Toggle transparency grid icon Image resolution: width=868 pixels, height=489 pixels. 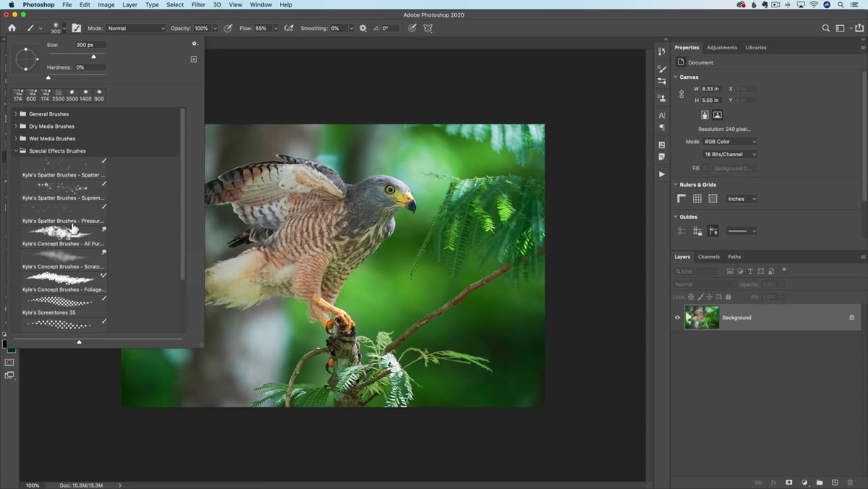pyautogui.click(x=713, y=198)
